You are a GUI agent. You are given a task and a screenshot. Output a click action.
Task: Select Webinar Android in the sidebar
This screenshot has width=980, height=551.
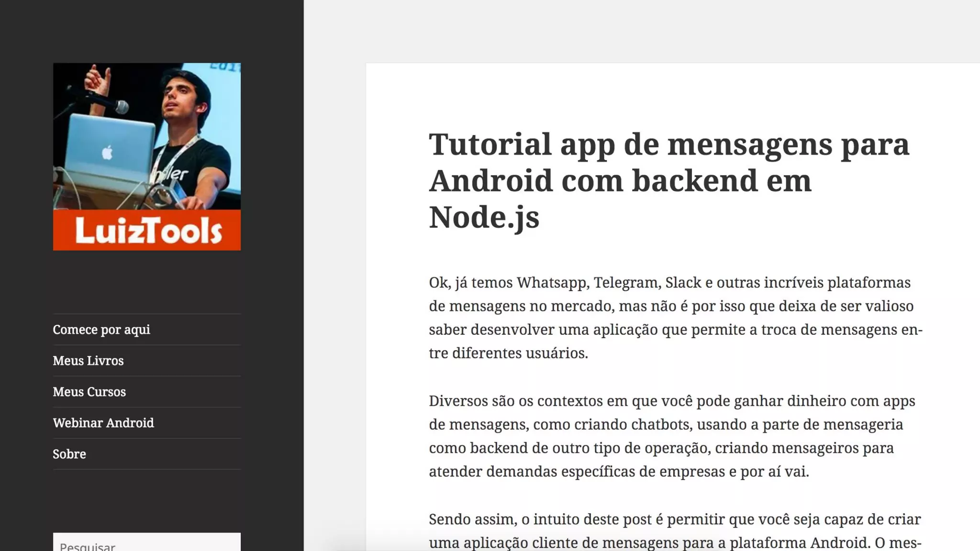[103, 423]
